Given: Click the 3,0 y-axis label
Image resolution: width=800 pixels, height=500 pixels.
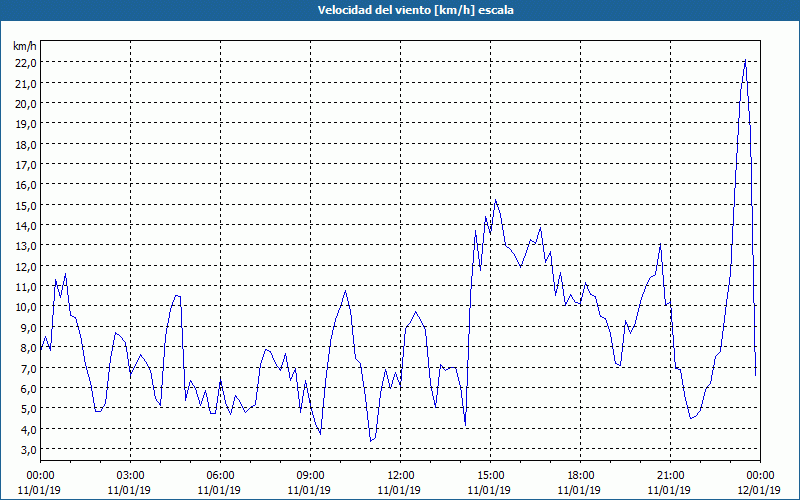Looking at the screenshot, I should click(29, 450).
